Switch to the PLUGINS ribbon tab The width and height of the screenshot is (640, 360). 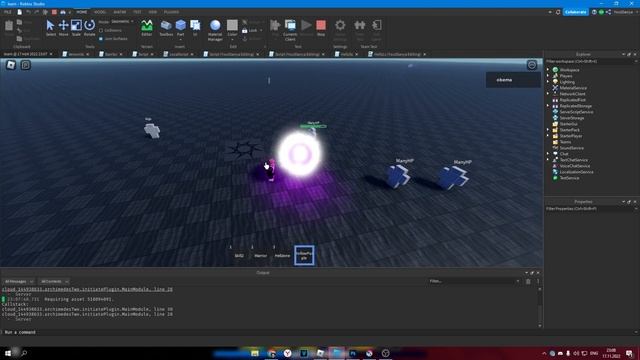click(x=171, y=12)
